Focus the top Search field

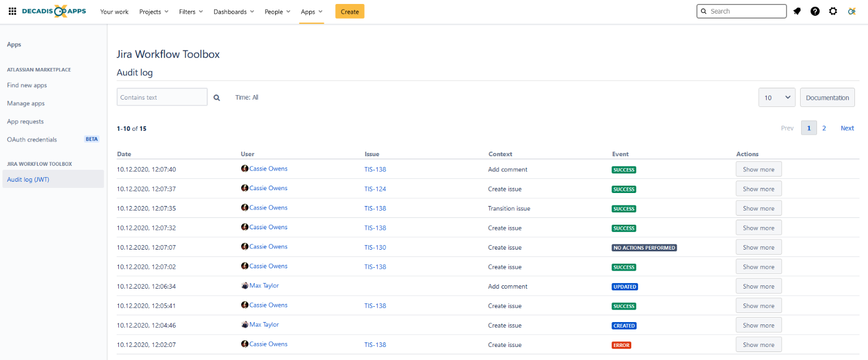pos(742,11)
